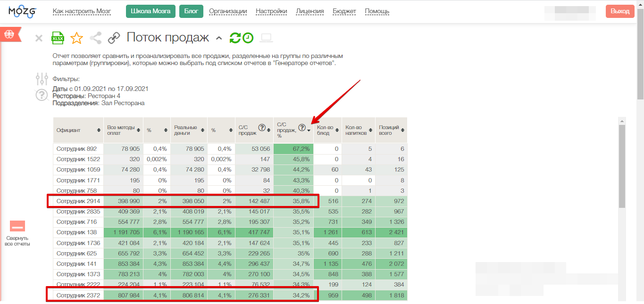Screen dimensions: 644x304
Task: Open the Бюджет menu item
Action: coord(344,11)
